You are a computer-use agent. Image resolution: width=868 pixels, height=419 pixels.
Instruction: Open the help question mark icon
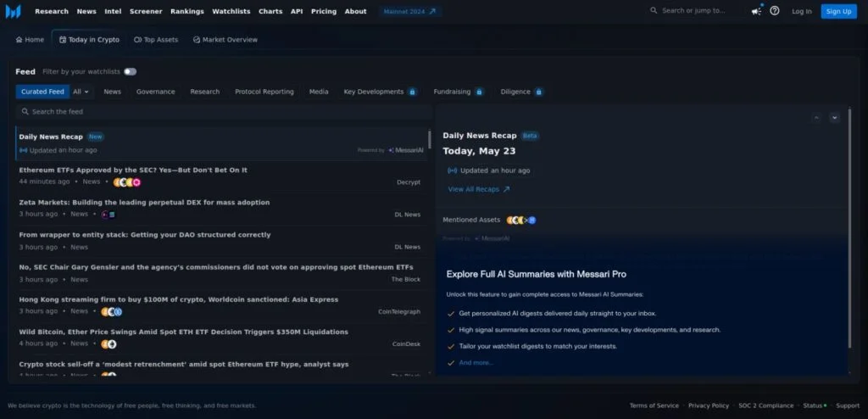(x=775, y=10)
